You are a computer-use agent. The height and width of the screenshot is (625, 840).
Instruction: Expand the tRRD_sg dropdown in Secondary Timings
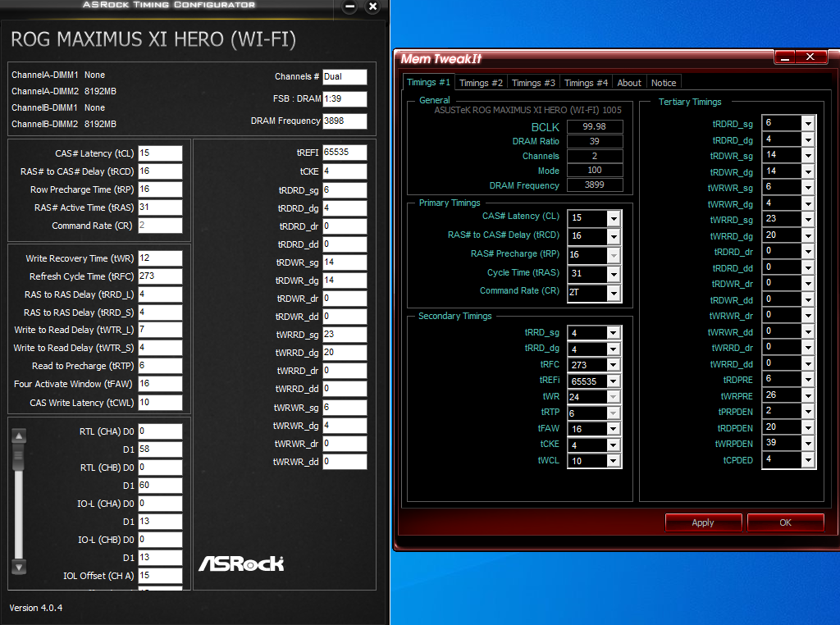pos(614,333)
